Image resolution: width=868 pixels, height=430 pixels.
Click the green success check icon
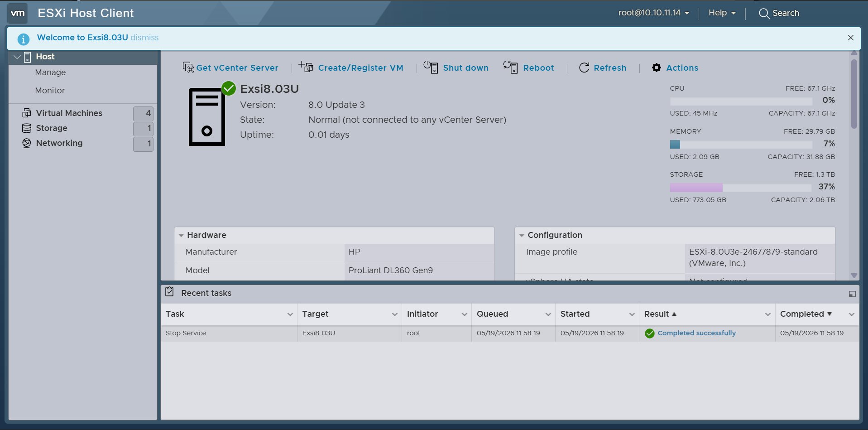[650, 333]
